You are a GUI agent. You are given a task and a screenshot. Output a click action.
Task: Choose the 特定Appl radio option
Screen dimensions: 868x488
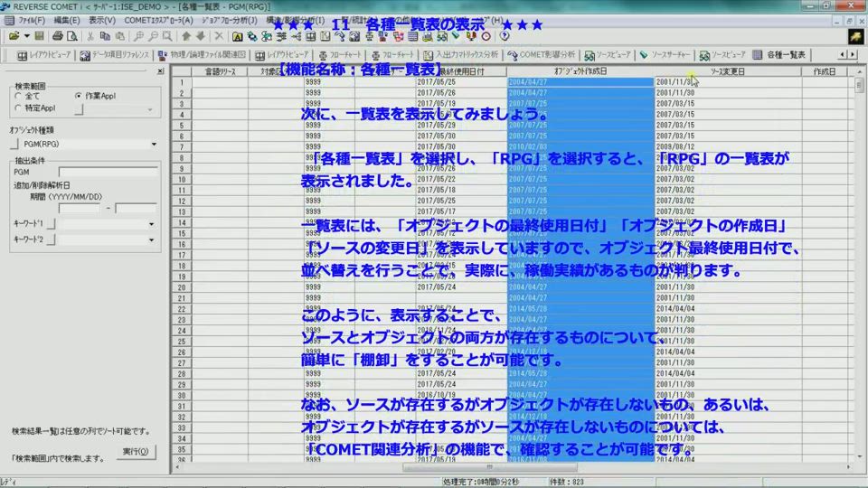coord(19,108)
